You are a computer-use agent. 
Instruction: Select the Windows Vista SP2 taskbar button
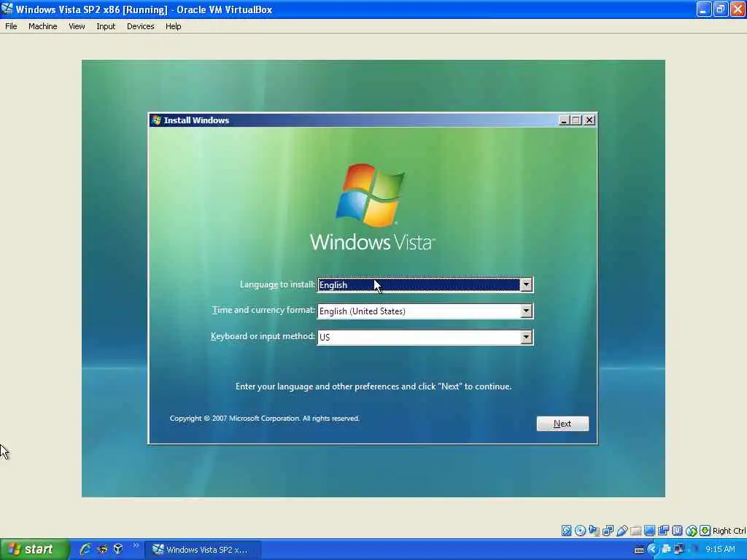[x=203, y=550]
